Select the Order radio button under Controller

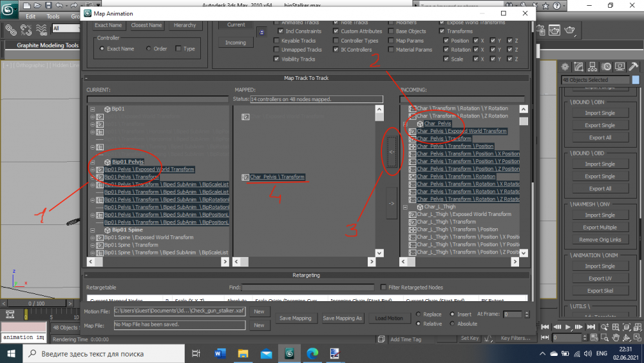coord(149,49)
